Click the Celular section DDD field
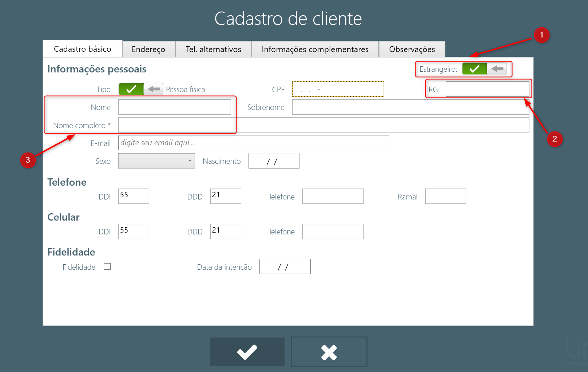 click(x=226, y=231)
